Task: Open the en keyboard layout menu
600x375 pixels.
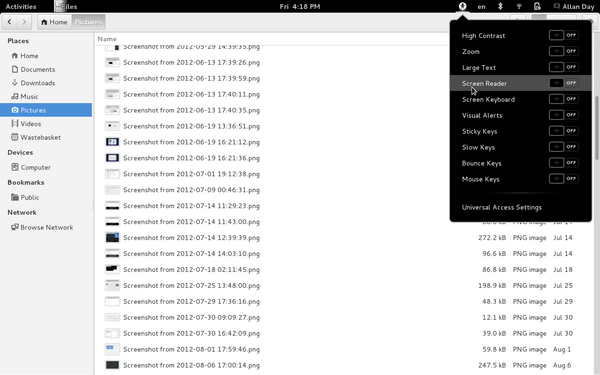Action: (x=481, y=7)
